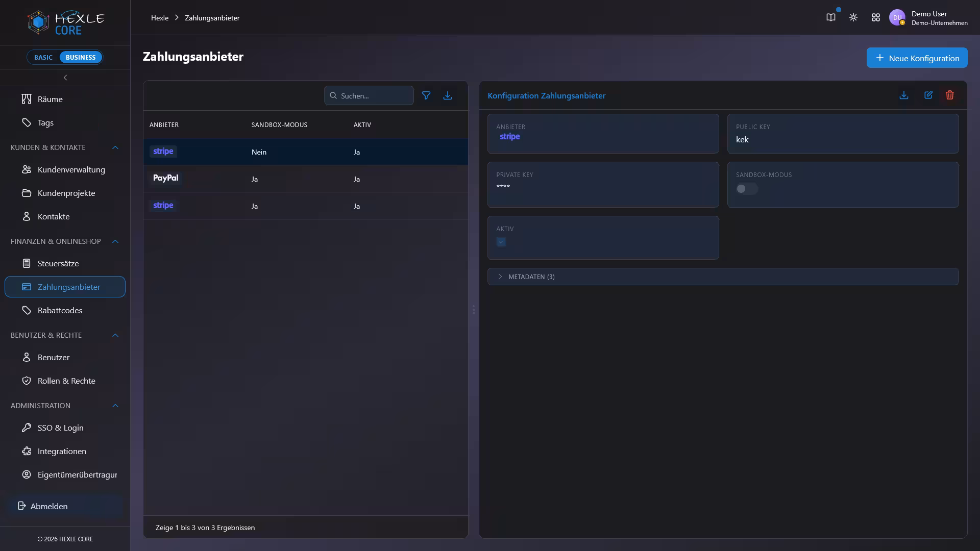Image resolution: width=980 pixels, height=551 pixels.
Task: Toggle the Sandbox-Modus switch
Action: 747,189
